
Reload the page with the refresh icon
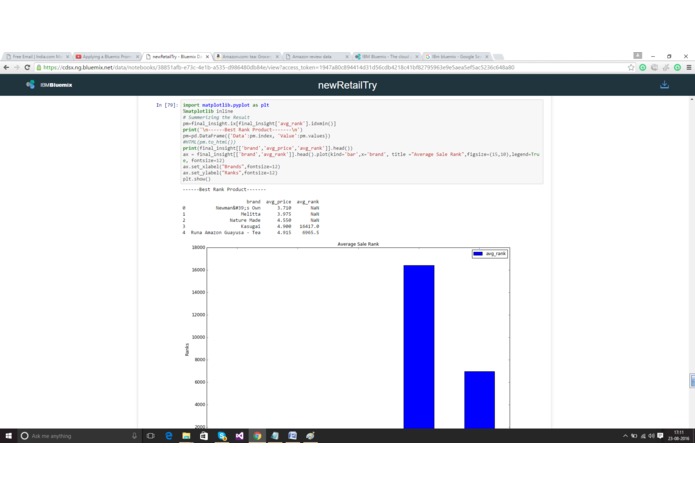27,67
